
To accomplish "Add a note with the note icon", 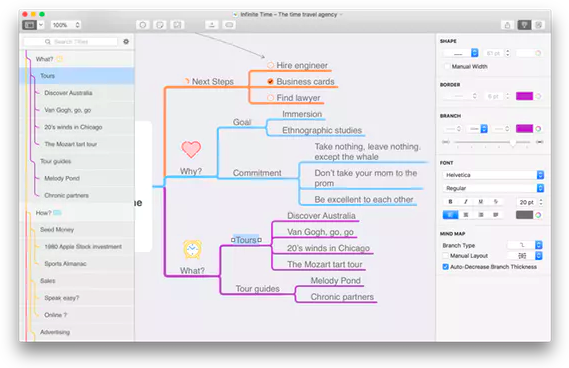I will coord(160,25).
